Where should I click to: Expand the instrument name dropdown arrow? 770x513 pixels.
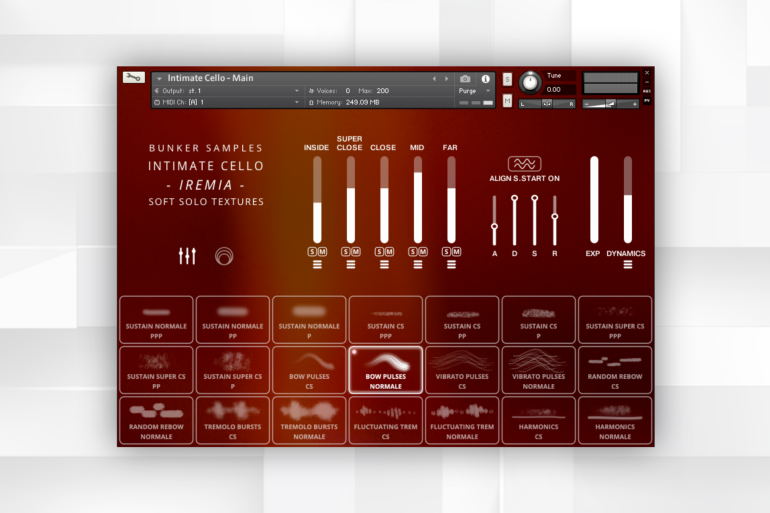click(159, 79)
